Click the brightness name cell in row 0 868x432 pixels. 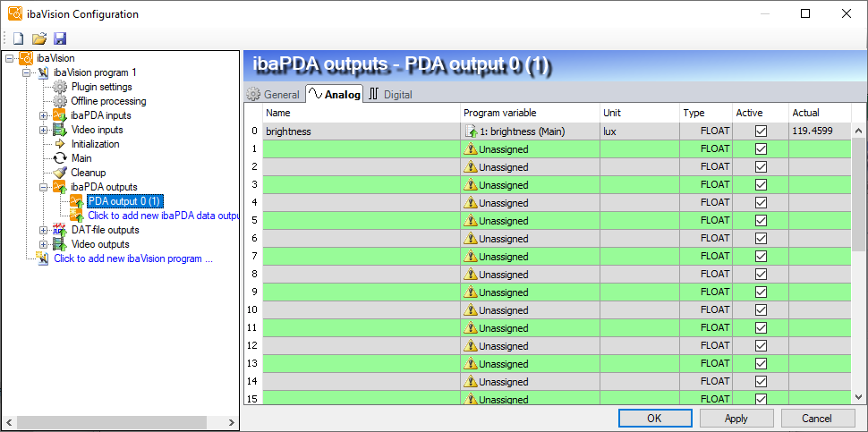[362, 131]
